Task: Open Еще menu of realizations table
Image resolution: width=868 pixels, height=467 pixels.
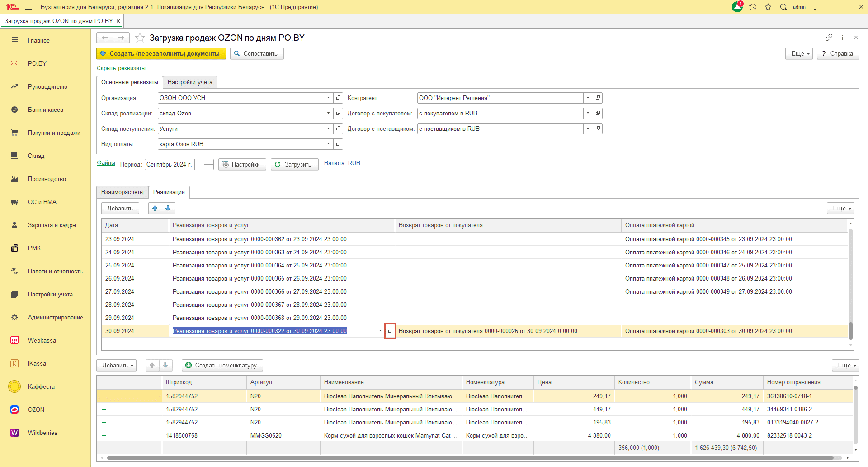Action: 841,208
